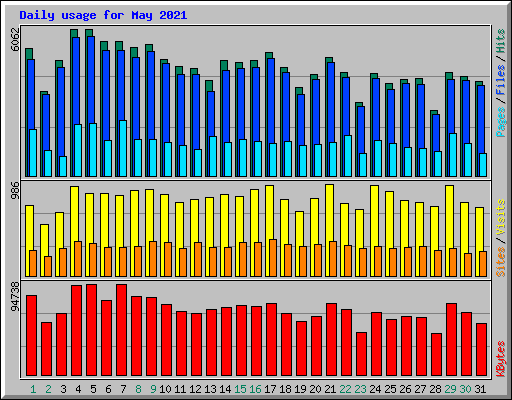This screenshot has height=400, width=512.
Task: Click day label 2 on x-axis
Action: coord(48,389)
